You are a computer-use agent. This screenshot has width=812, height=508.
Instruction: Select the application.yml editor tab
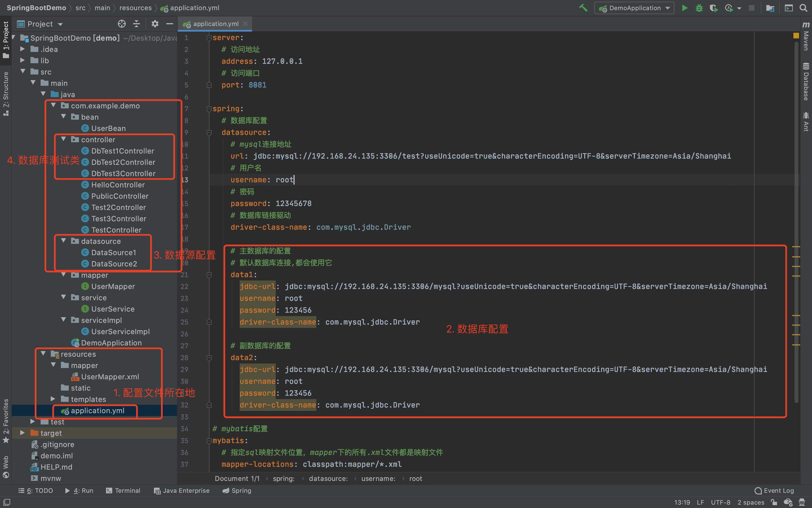point(215,24)
